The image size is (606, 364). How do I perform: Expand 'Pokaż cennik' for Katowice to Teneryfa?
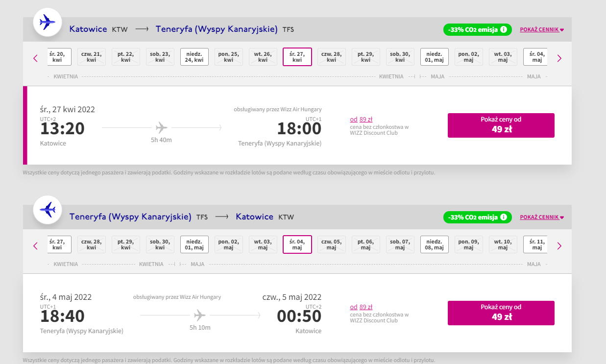coord(542,29)
